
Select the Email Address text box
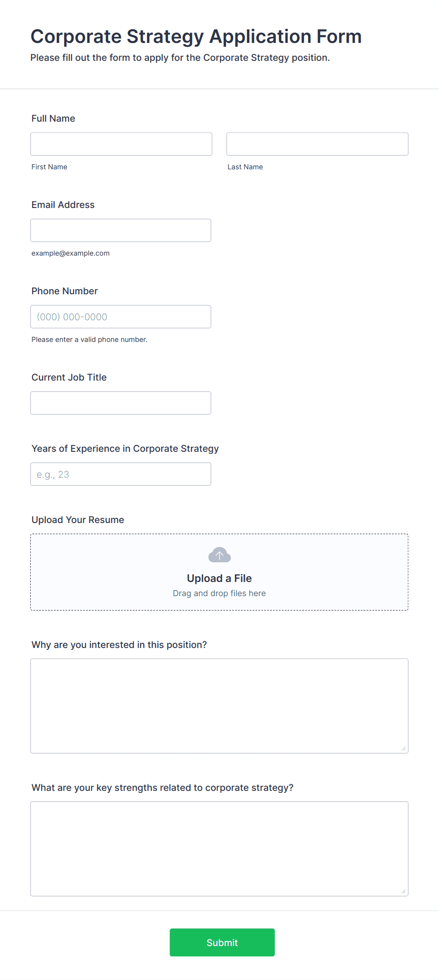click(121, 230)
